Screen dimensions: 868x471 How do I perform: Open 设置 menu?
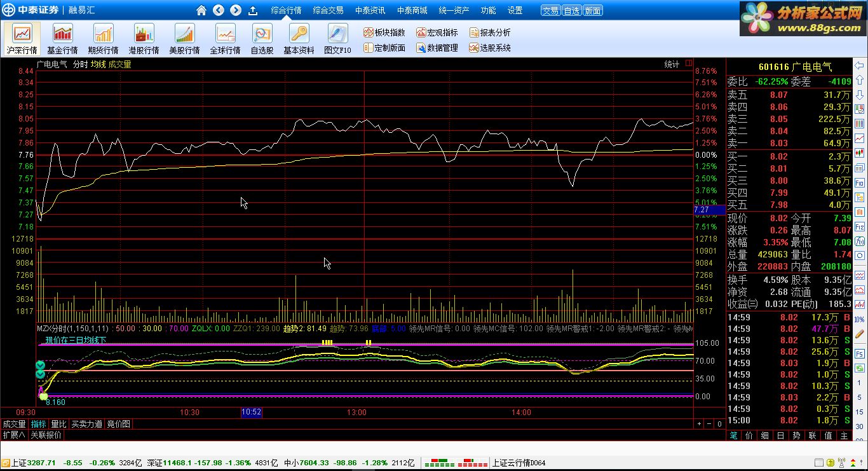pyautogui.click(x=515, y=10)
